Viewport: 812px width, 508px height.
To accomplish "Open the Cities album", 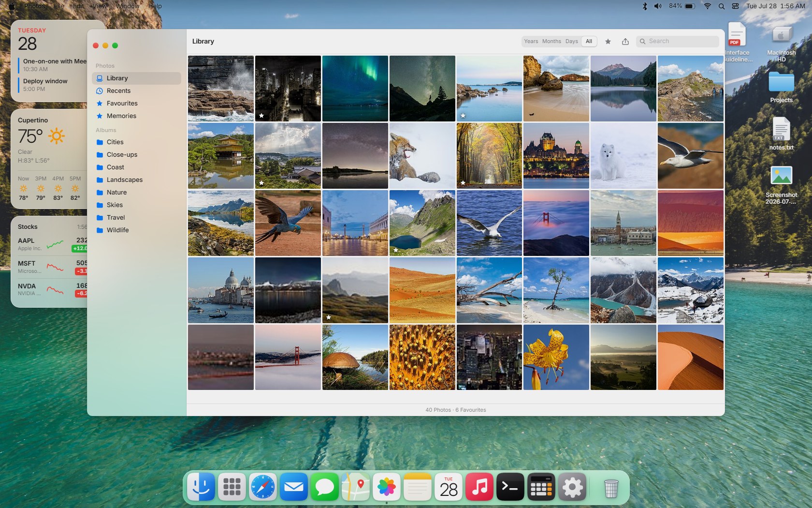I will (136, 142).
